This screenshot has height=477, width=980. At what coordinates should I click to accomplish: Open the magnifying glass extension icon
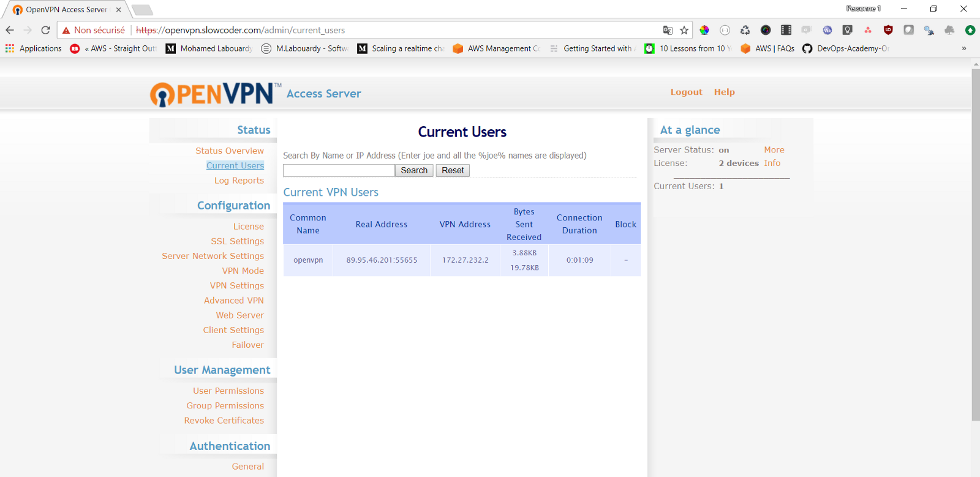929,30
